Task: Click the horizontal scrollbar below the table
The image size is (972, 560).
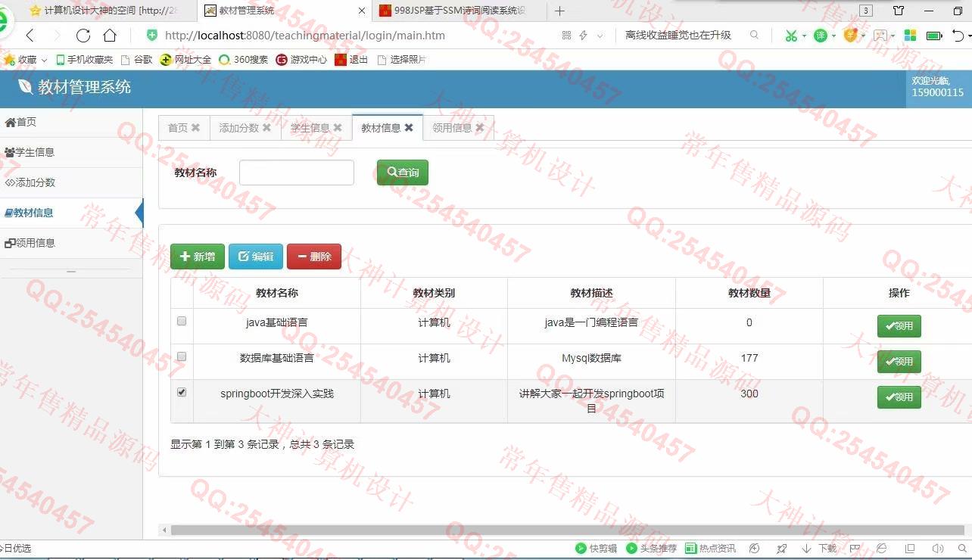Action: (x=566, y=530)
